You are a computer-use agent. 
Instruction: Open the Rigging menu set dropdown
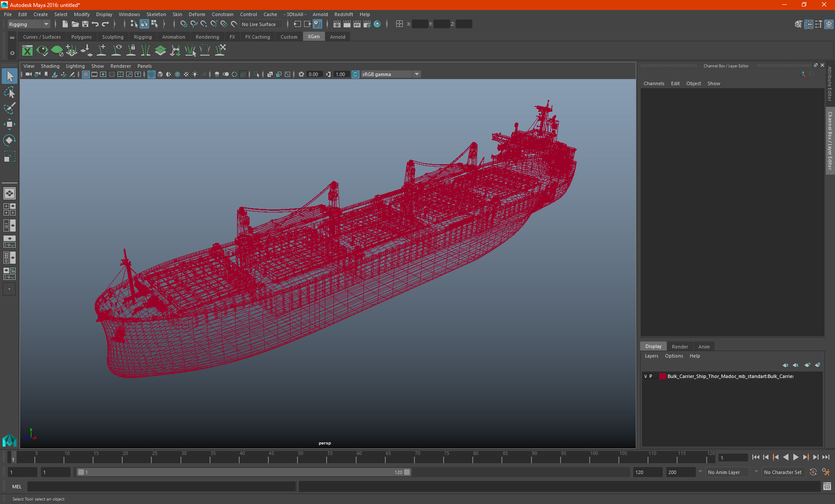[x=29, y=24]
